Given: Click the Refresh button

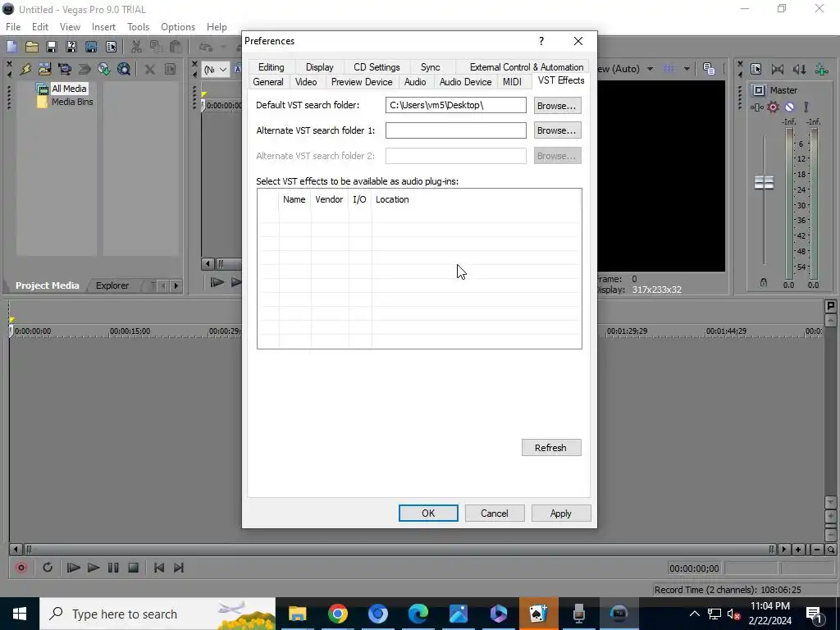Looking at the screenshot, I should [x=551, y=448].
